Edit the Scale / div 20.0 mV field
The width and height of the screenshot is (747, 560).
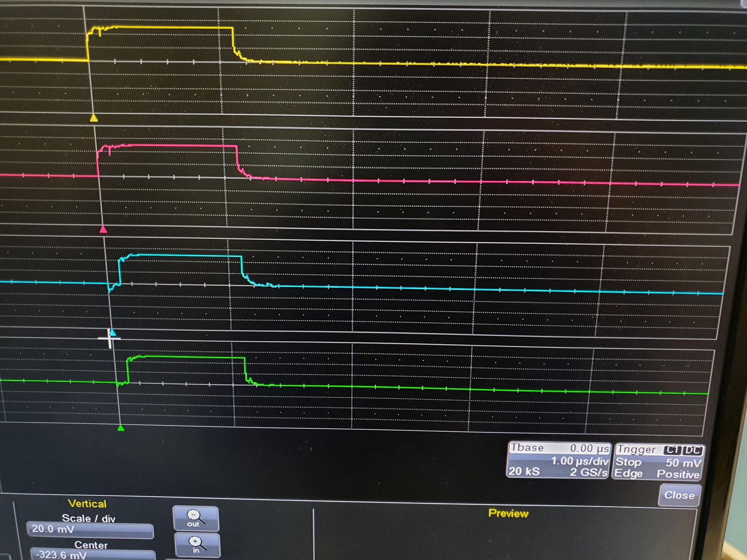90,529
